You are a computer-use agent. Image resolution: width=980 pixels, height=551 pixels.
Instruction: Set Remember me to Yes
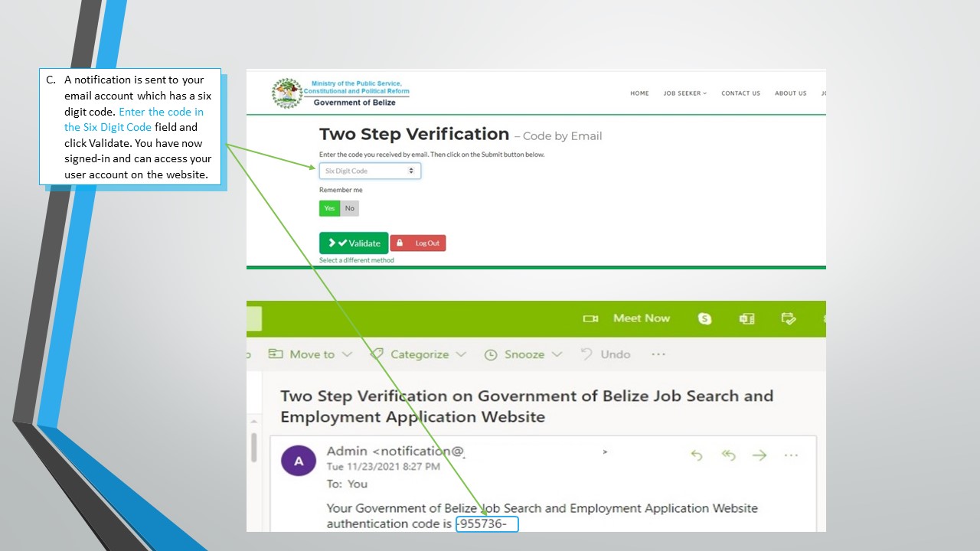(x=329, y=208)
